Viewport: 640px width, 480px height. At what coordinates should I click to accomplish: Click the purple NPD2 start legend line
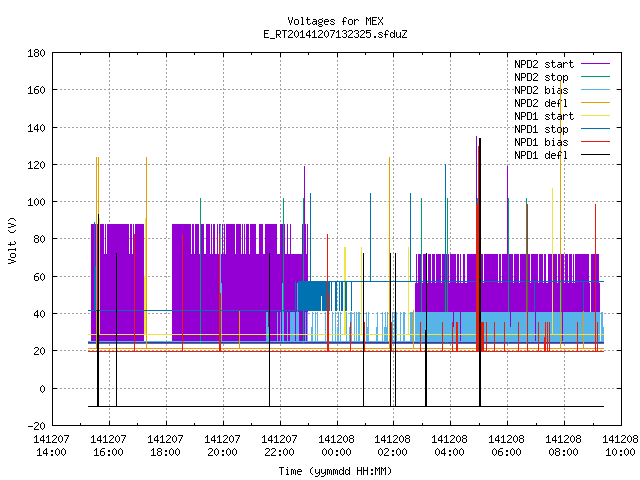pos(595,64)
